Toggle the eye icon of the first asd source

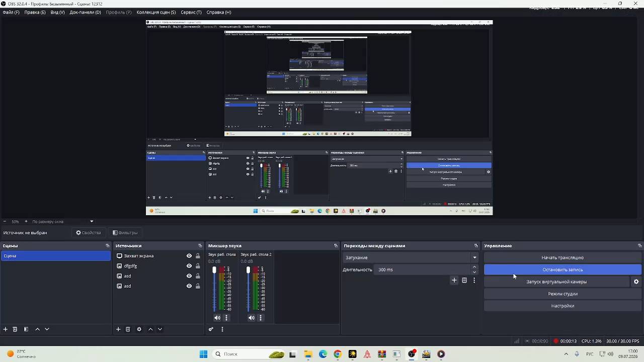(x=189, y=276)
